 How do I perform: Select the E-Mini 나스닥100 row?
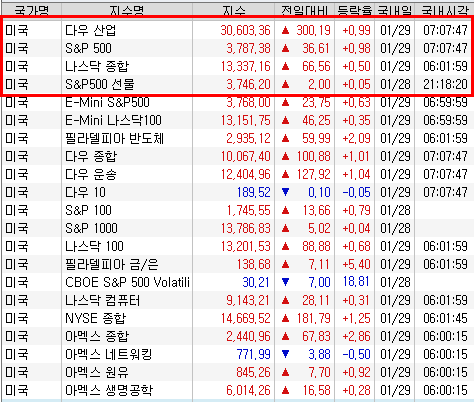pyautogui.click(x=237, y=120)
